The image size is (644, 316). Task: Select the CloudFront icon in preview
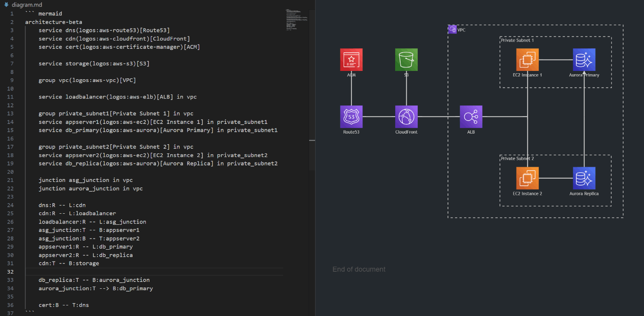[407, 117]
